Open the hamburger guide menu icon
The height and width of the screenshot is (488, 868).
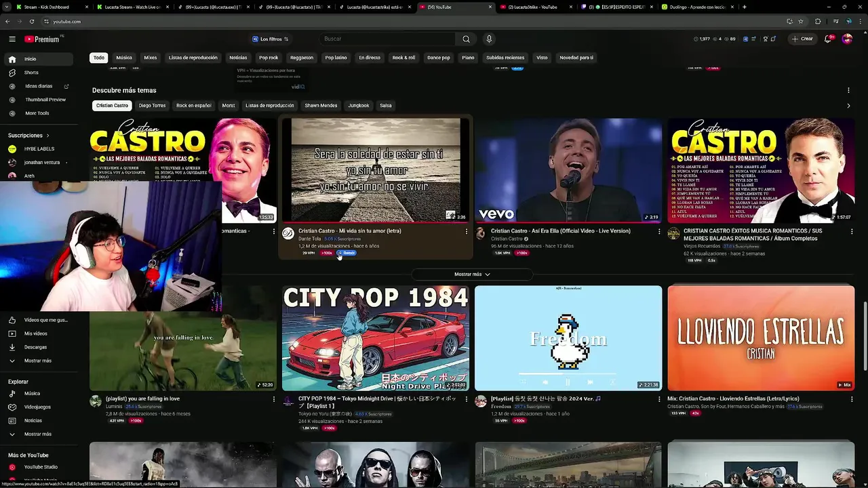pos(12,39)
